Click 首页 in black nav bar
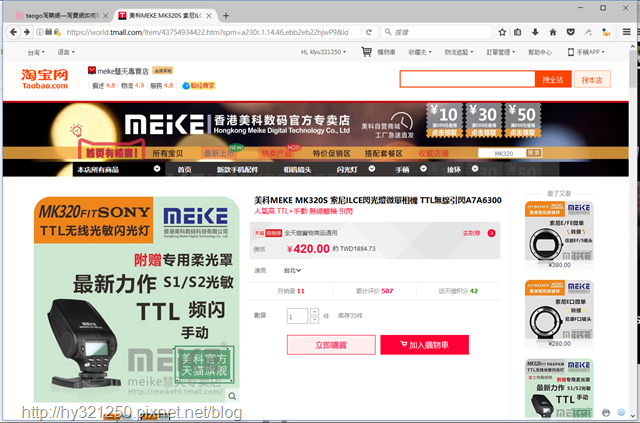The image size is (640, 423). 184,169
